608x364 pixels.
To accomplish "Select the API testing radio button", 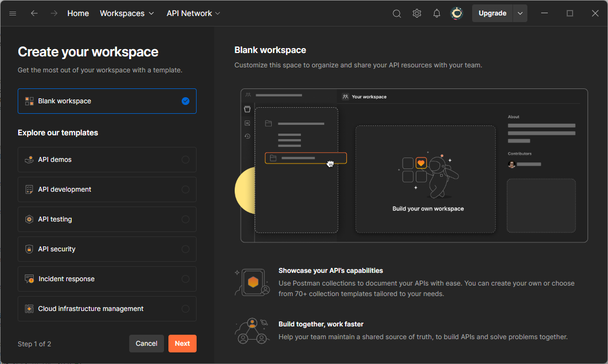I will click(186, 219).
